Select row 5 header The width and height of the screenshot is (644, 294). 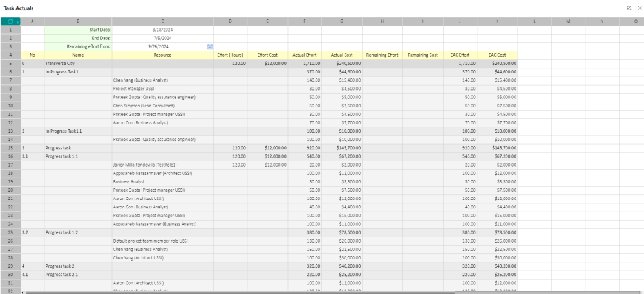(10, 64)
